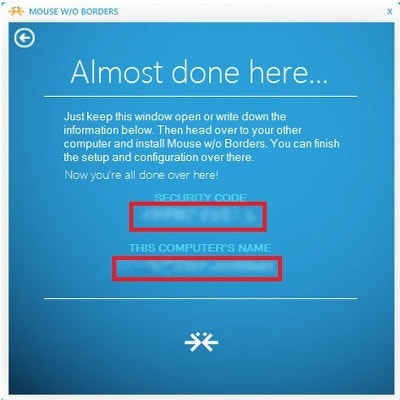The width and height of the screenshot is (400, 400).
Task: Select the blurred security code field
Action: point(198,216)
